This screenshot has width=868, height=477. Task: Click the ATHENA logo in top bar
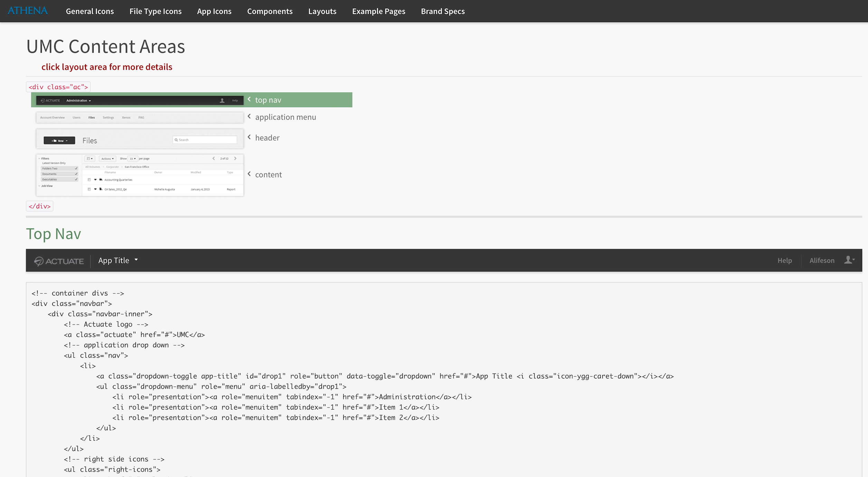coord(28,11)
